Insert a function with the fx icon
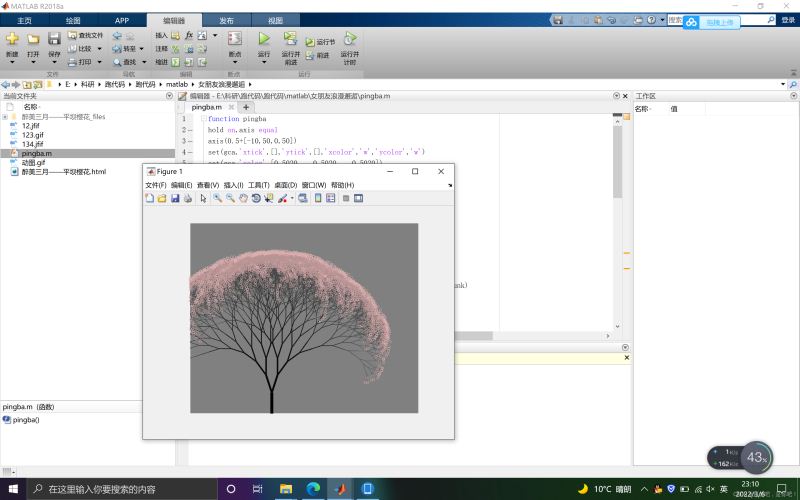The image size is (800, 500). (x=189, y=35)
